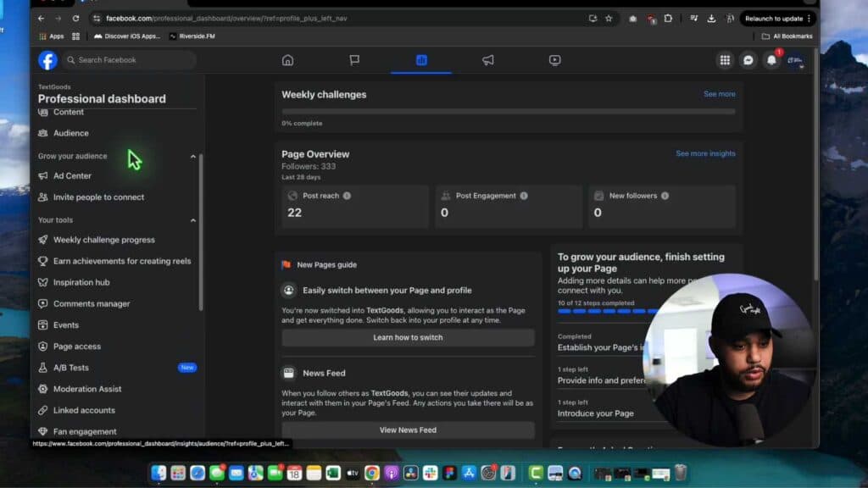868x488 pixels.
Task: Open the browser extensions puzzle icon
Action: (x=668, y=19)
